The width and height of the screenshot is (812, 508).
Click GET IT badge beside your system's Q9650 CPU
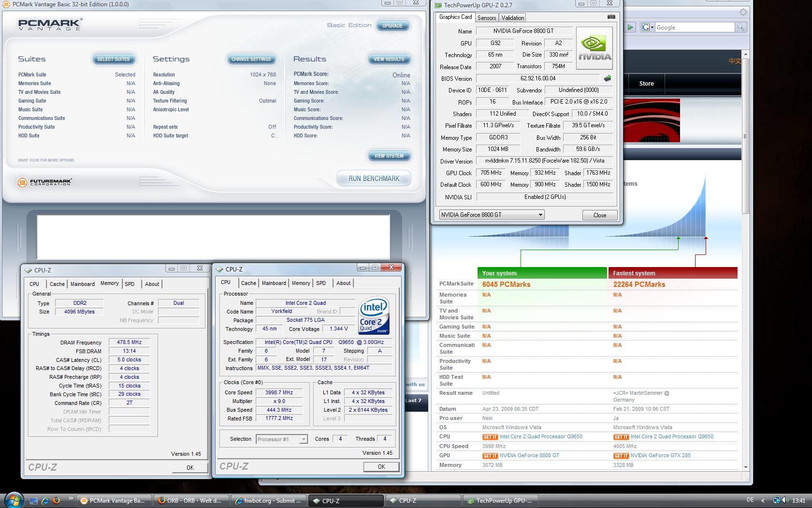coord(490,437)
